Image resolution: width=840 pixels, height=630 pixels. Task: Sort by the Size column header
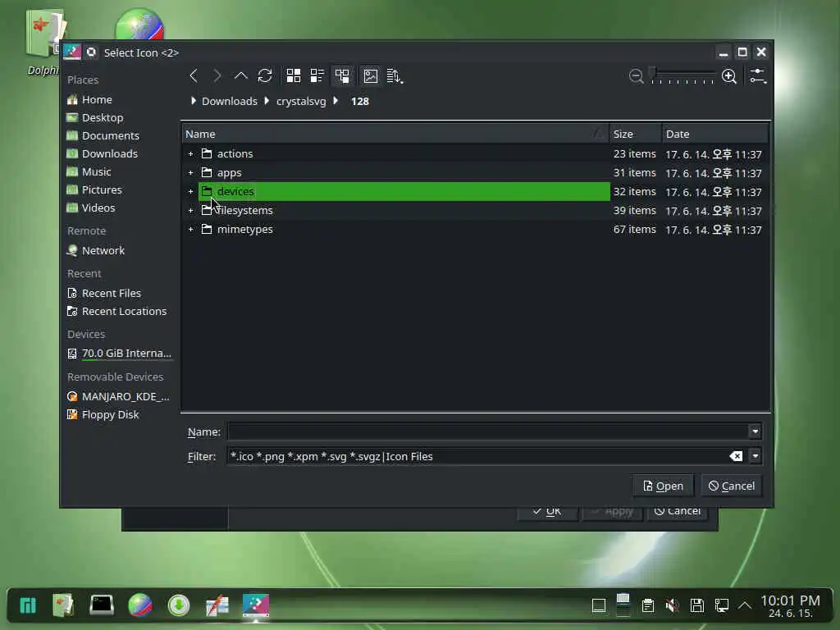pyautogui.click(x=635, y=134)
